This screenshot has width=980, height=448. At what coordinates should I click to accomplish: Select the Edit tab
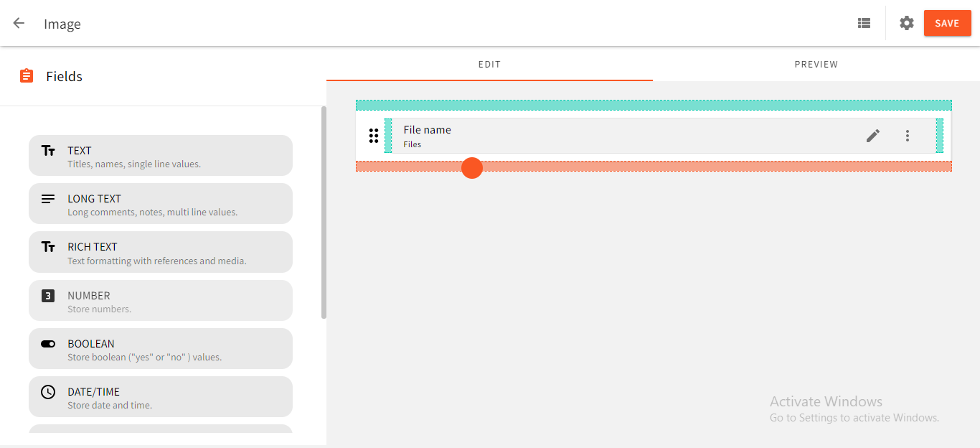pos(489,64)
